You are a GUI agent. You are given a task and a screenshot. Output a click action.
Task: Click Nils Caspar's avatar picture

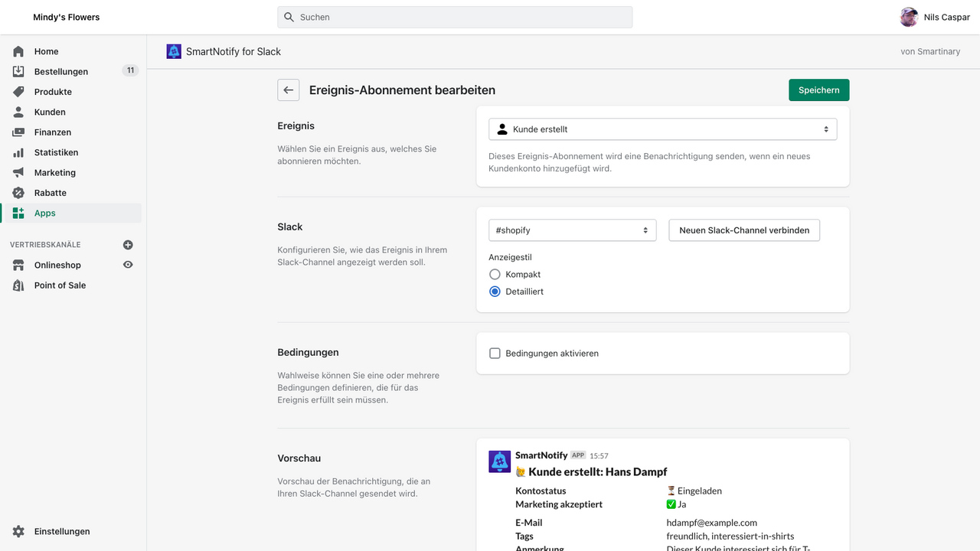tap(909, 17)
